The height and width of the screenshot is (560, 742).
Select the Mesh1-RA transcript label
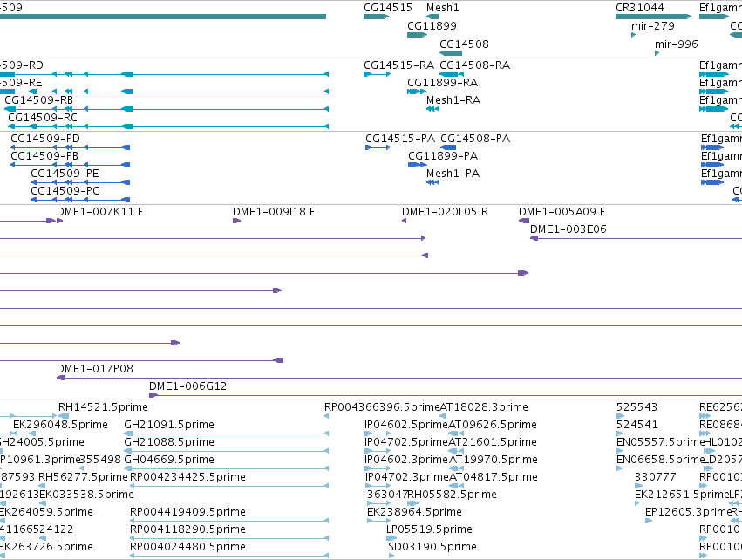click(453, 100)
